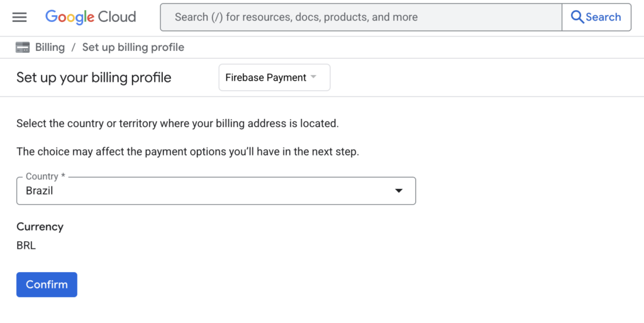Image resolution: width=644 pixels, height=323 pixels.
Task: Click the magnifying glass search icon
Action: [577, 17]
